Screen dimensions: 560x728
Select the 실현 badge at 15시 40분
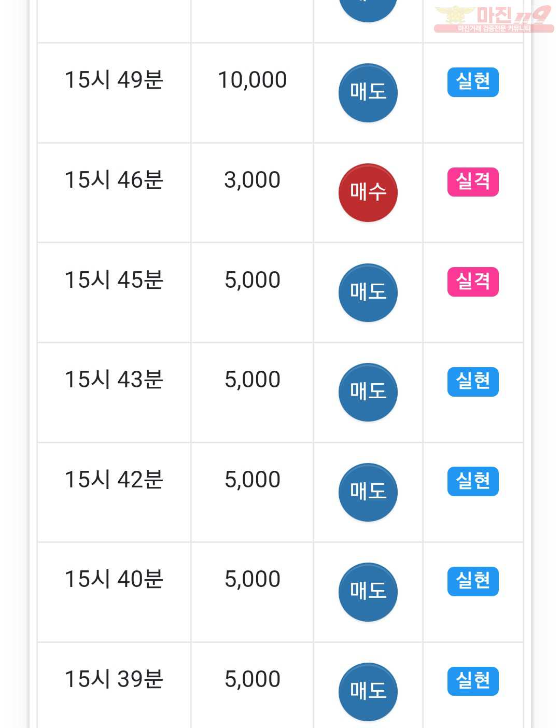pos(473,581)
